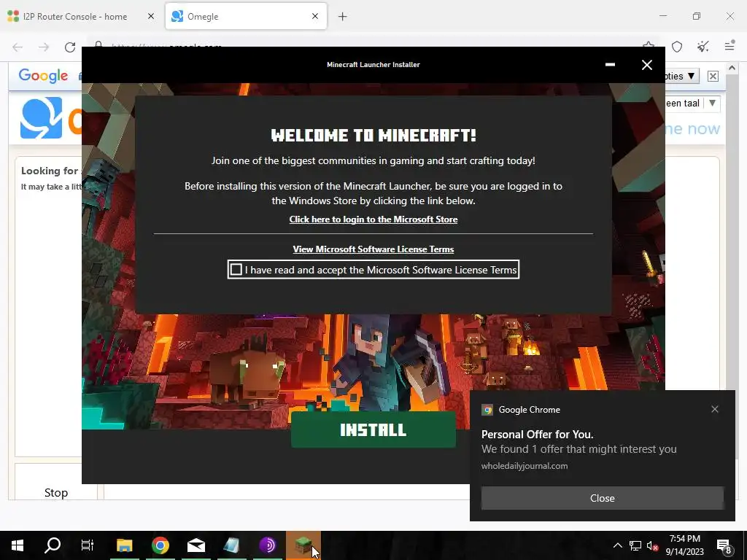Click Close button in the Chrome notification
747x560 pixels.
[x=602, y=498]
